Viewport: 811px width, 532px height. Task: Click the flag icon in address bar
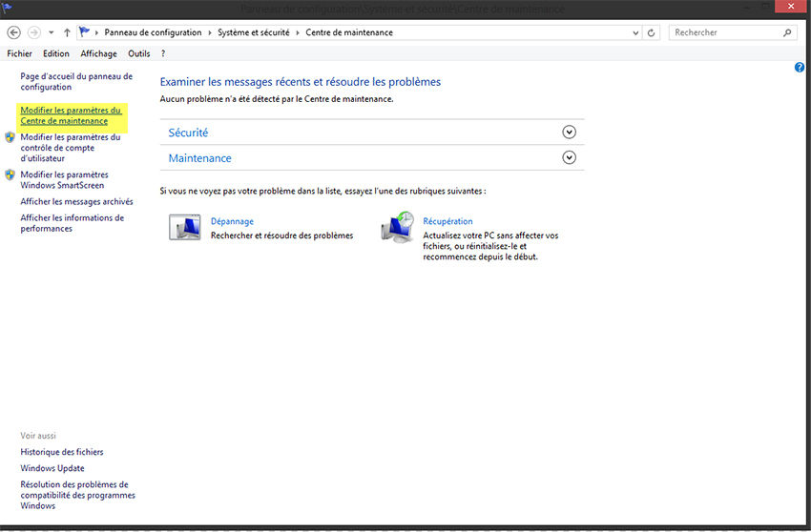tap(85, 32)
